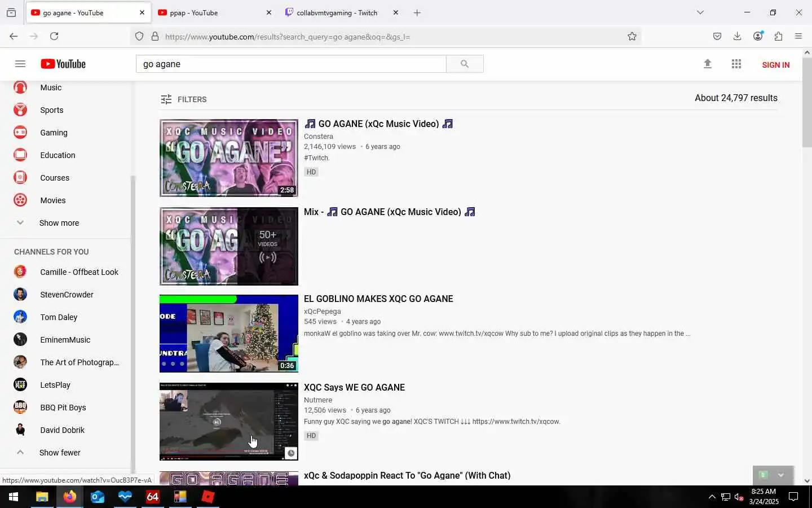
Task: Open LetsPlay channel avatar
Action: pyautogui.click(x=20, y=385)
